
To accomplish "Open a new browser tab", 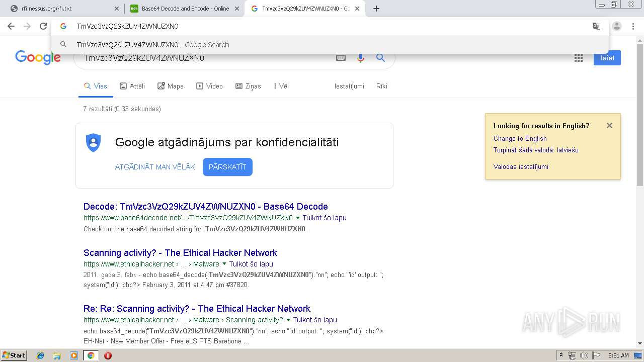I will [376, 9].
